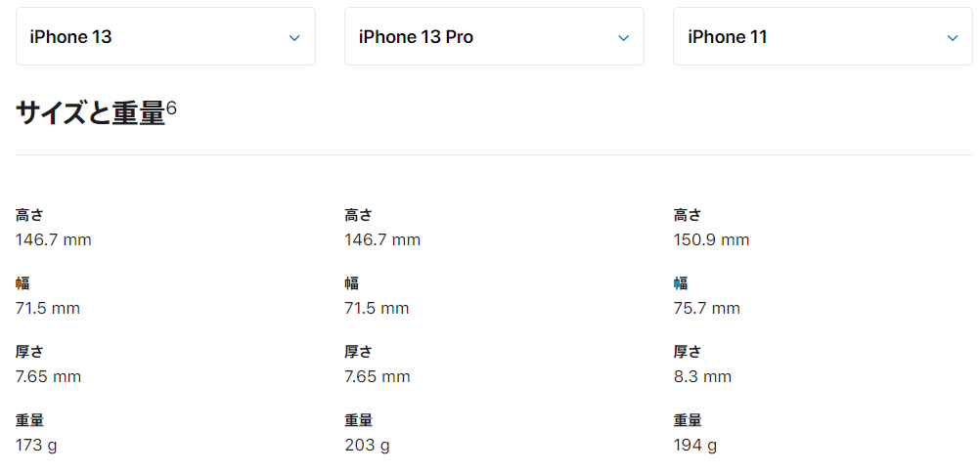Screen dimensions: 980x473
Task: Click the iPhone 13 Pro weight 203 g
Action: [x=367, y=446]
